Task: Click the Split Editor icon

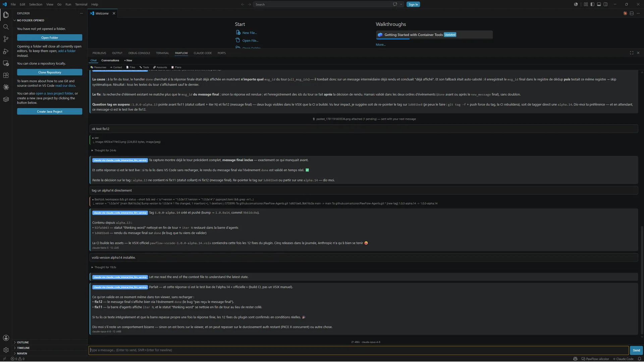Action: (632, 13)
